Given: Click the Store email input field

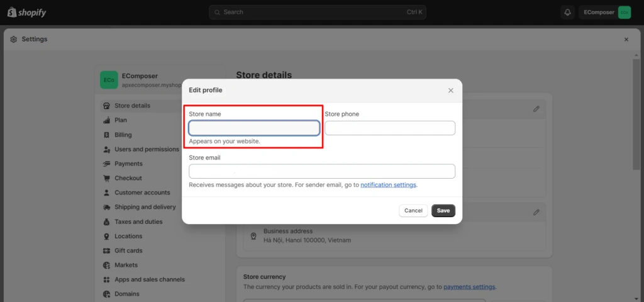Looking at the screenshot, I should tap(322, 171).
